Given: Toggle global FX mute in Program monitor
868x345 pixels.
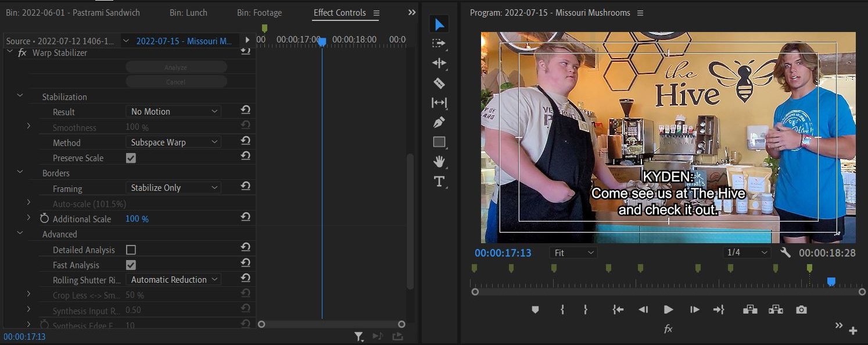Looking at the screenshot, I should (668, 329).
